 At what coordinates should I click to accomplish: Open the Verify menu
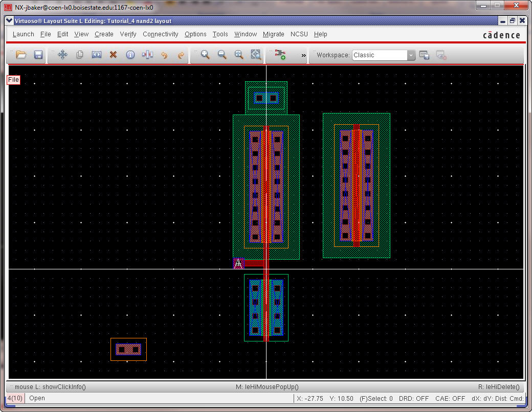click(128, 34)
